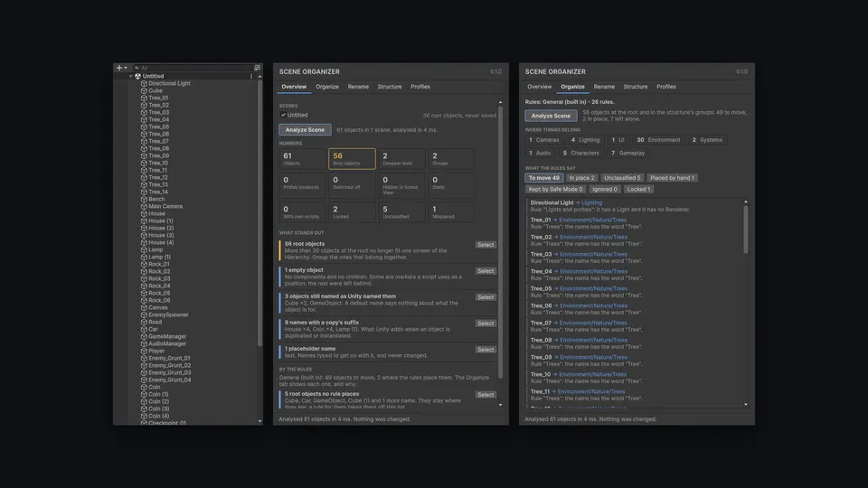This screenshot has height=488, width=868.
Task: Click Analyze Scene in the Overview panel
Action: click(305, 129)
